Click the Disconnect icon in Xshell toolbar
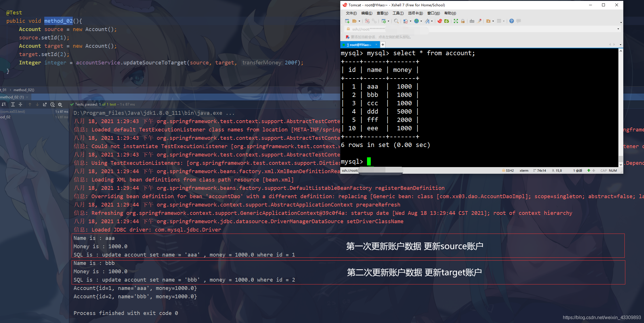Screen dimensions: 644x323 tap(367, 21)
